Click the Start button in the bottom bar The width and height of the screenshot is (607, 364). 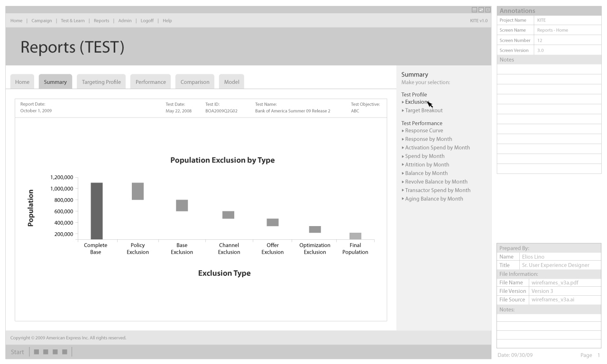click(x=18, y=352)
